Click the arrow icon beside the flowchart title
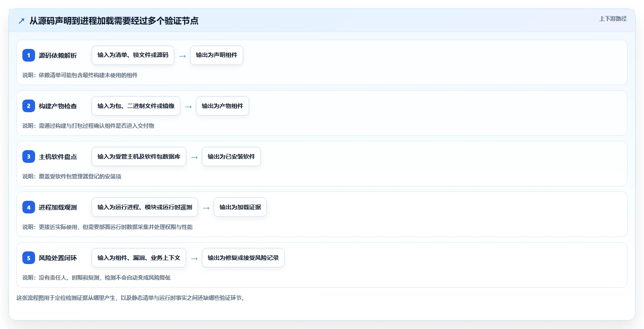 pyautogui.click(x=22, y=21)
